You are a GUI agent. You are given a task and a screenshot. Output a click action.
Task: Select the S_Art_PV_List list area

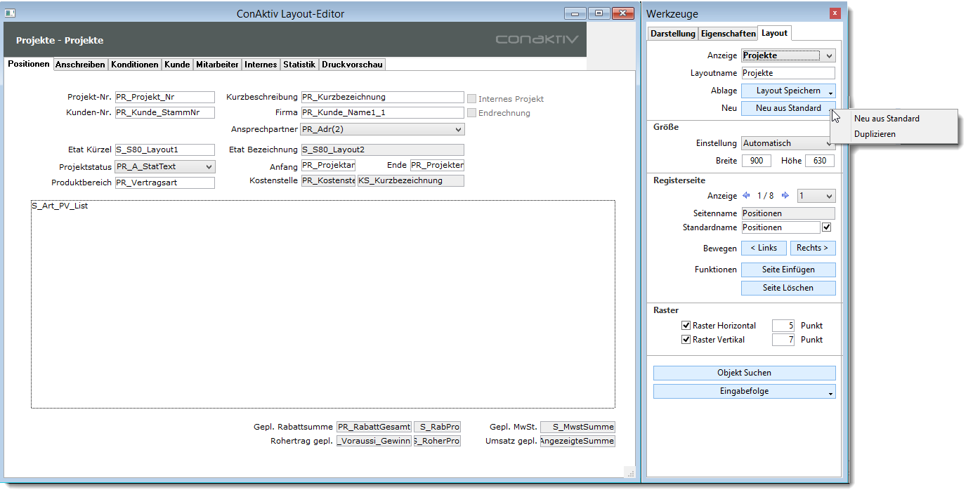(x=322, y=304)
